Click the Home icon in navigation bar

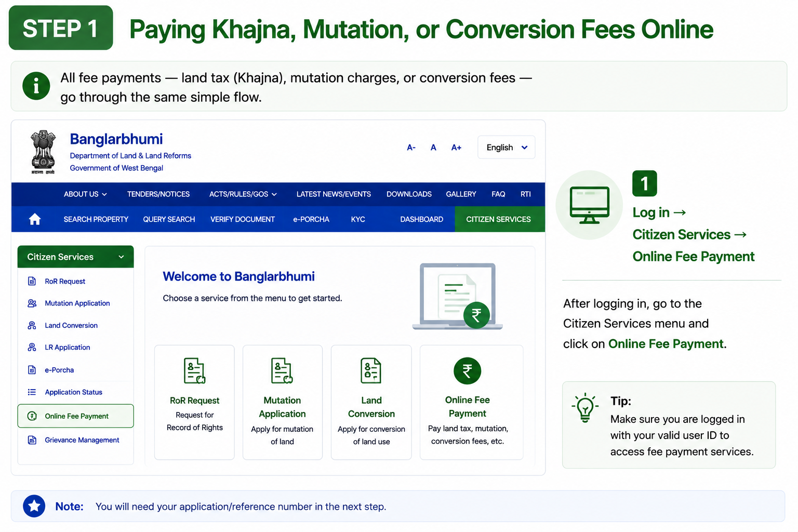35,219
